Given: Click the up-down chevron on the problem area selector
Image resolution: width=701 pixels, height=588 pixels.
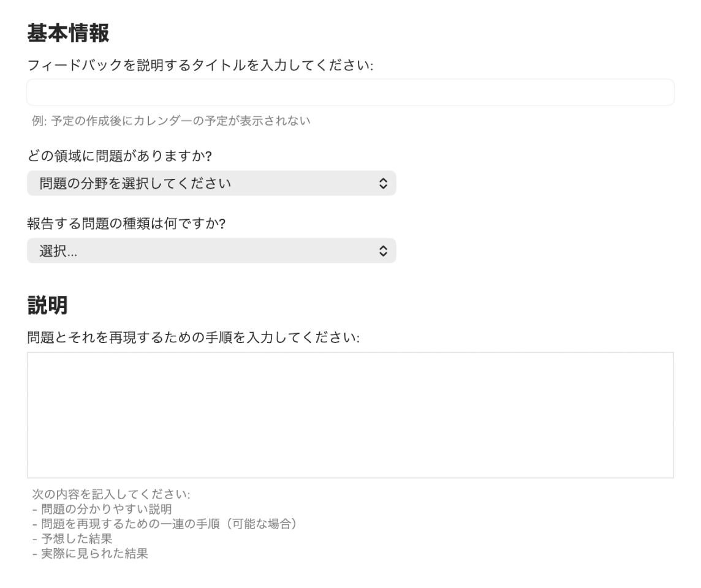Looking at the screenshot, I should coord(383,183).
